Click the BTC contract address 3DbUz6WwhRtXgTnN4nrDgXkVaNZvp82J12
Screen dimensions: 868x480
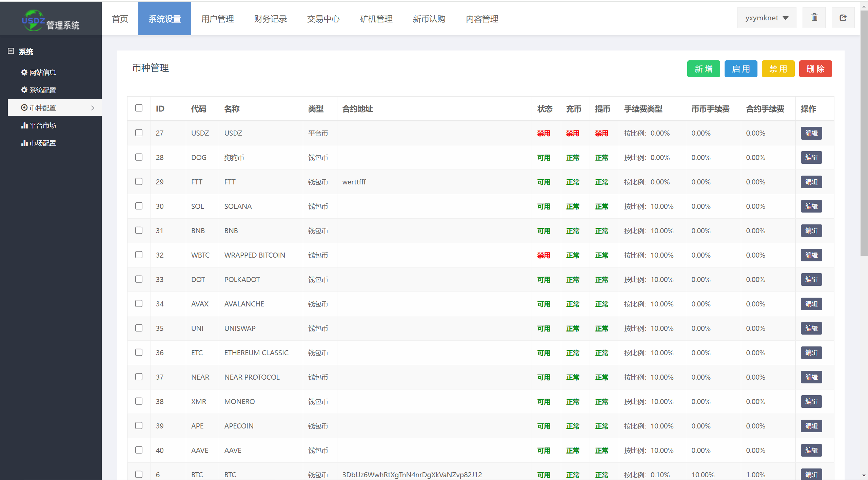point(412,475)
